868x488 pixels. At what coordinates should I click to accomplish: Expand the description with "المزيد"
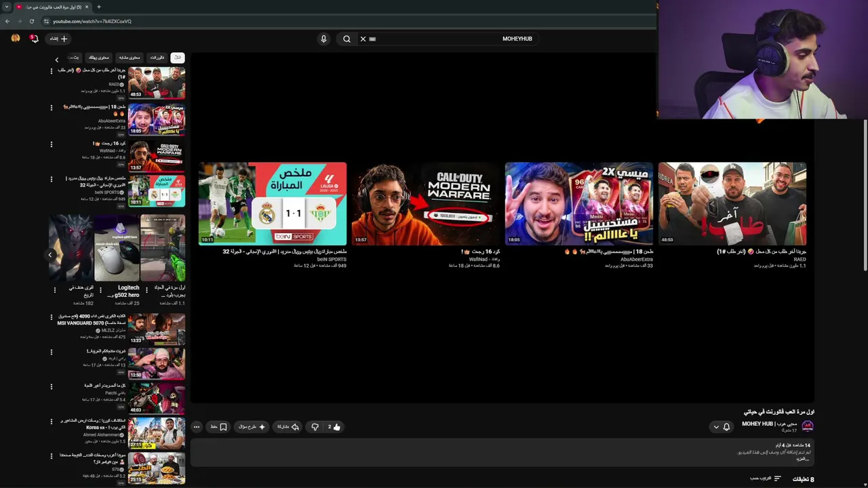coord(803,459)
